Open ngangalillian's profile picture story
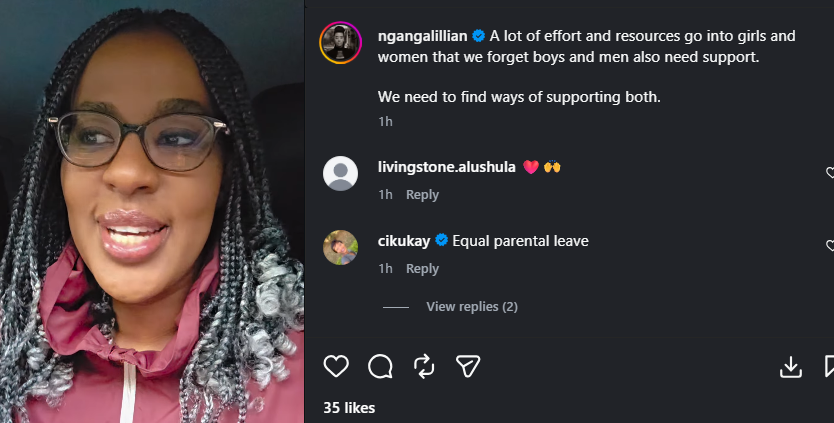 [x=340, y=43]
